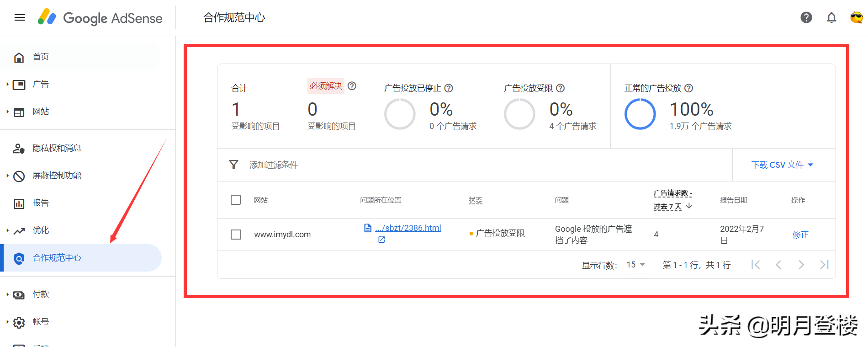Screen dimensions: 868x347
Task: Click the Google AdSense logo
Action: (100, 17)
